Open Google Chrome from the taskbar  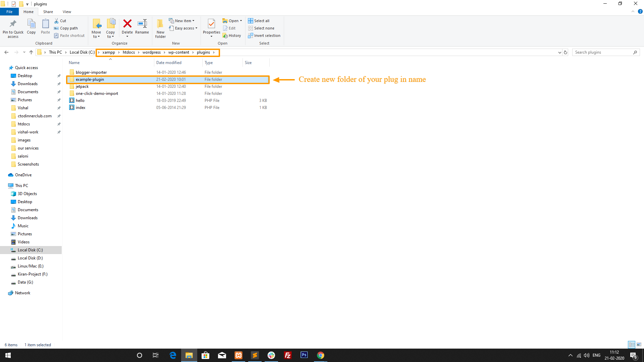point(321,355)
